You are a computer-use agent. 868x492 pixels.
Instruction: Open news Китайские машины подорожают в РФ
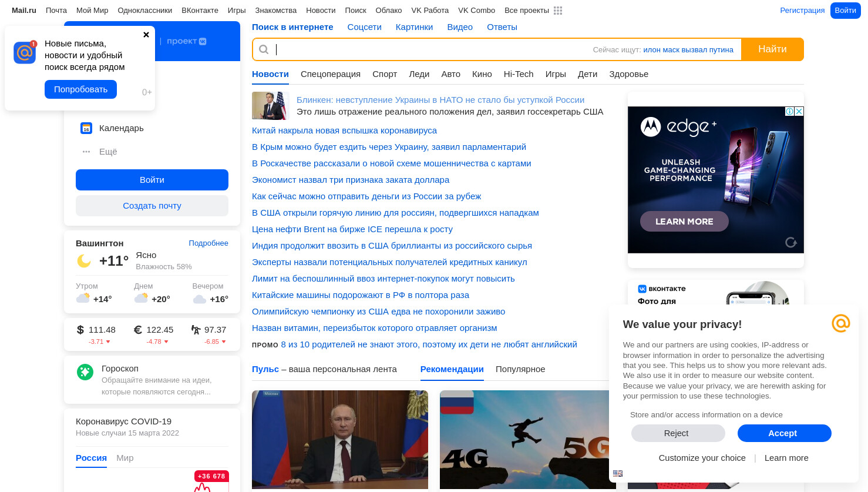click(361, 295)
